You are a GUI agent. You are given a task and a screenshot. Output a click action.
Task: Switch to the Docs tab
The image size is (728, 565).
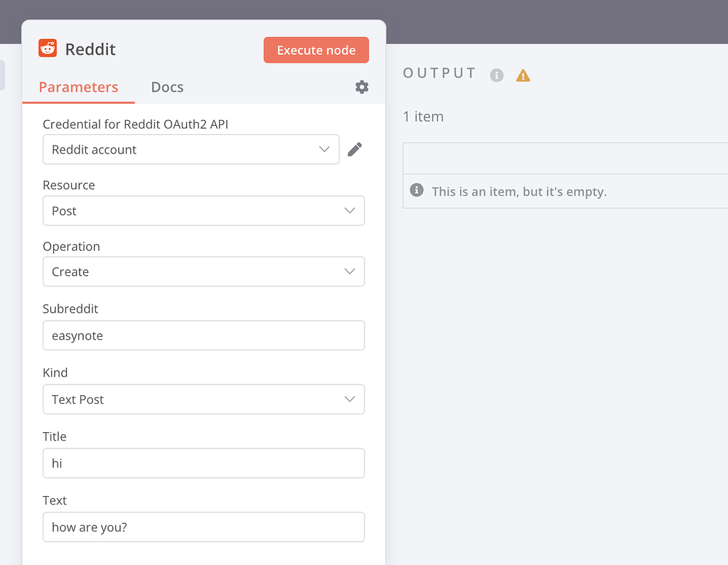[x=167, y=87]
